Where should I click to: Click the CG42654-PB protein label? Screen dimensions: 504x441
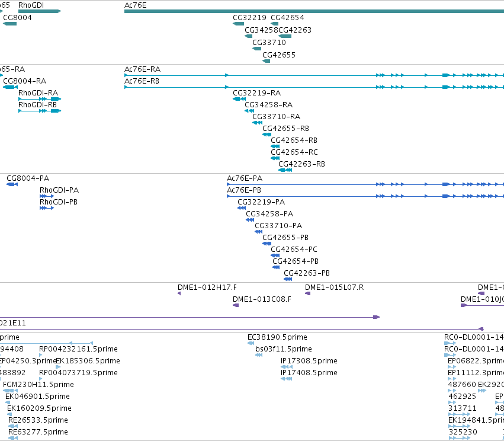point(296,261)
